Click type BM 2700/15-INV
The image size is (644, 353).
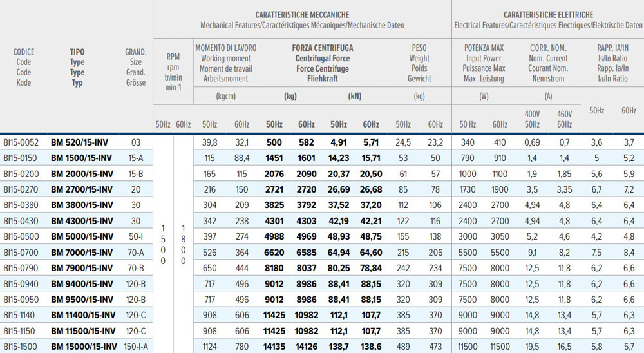pyautogui.click(x=82, y=189)
